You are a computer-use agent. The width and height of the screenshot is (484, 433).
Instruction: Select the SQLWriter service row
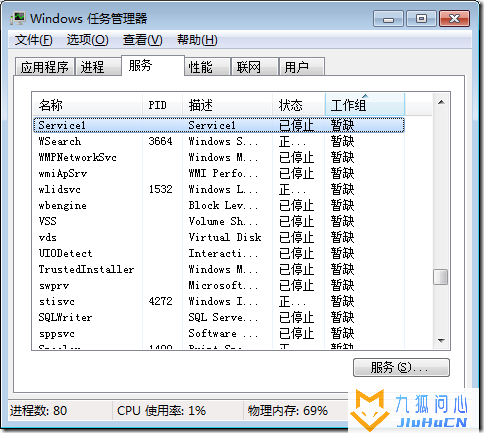pos(219,317)
